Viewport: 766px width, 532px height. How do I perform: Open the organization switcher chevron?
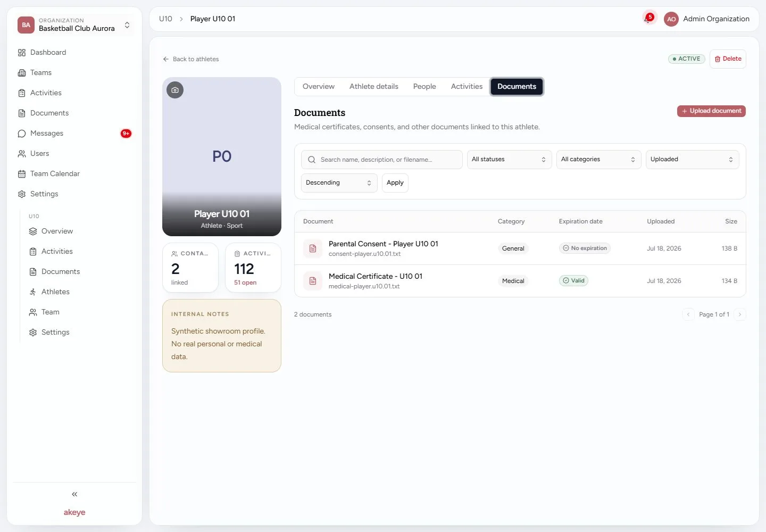pyautogui.click(x=127, y=25)
